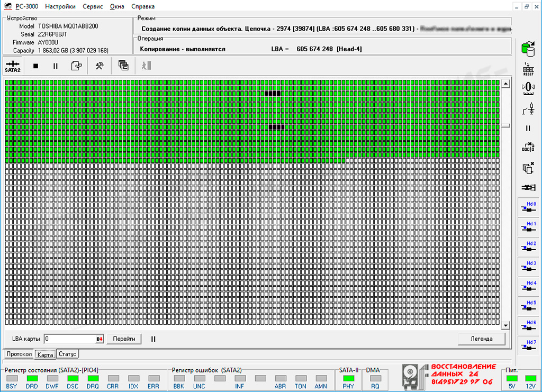The image size is (542, 392).
Task: Toggle head Hd 3
Action: (529, 266)
